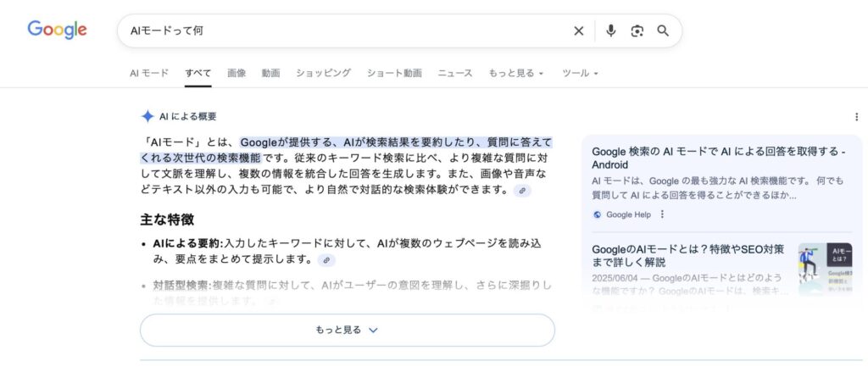The width and height of the screenshot is (868, 367).
Task: Click link icon after AIによる要約 bullet
Action: coord(325,260)
